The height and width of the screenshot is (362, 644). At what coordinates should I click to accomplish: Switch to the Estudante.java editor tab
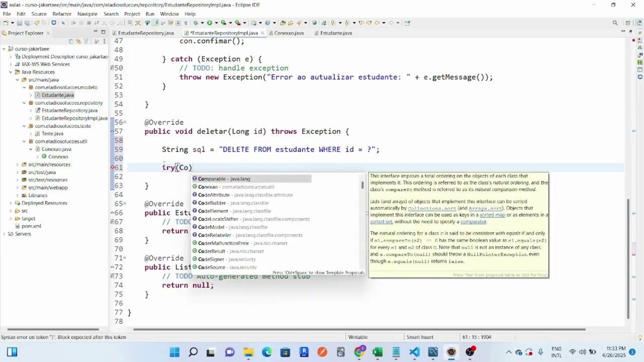(x=333, y=33)
